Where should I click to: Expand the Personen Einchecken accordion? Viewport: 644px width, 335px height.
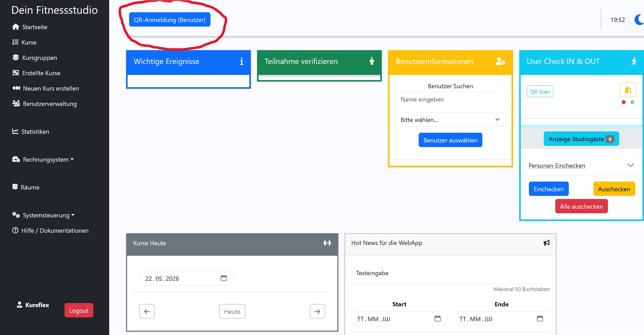pyautogui.click(x=581, y=165)
